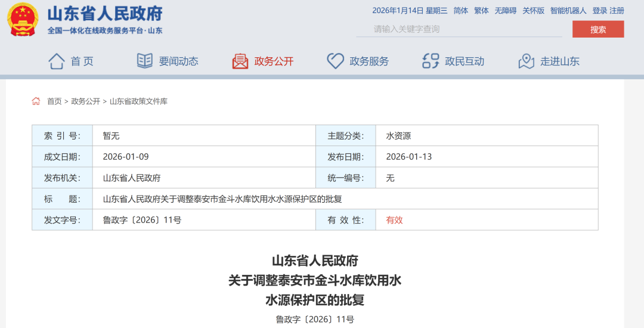The image size is (644, 328).
Task: Open the 智能机器人 assistant
Action: (x=568, y=11)
